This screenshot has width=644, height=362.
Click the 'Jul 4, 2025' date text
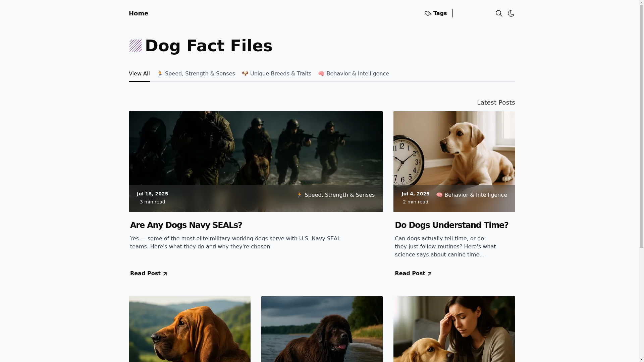point(415,194)
